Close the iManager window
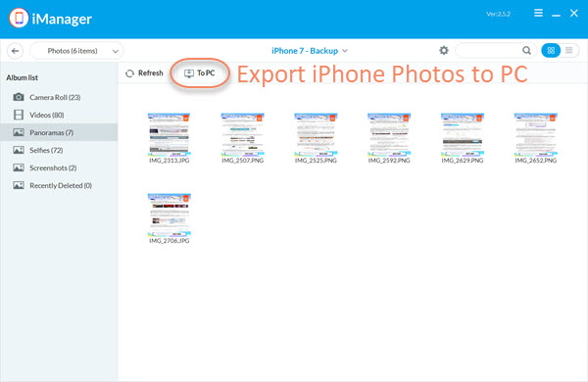The image size is (588, 382). [573, 13]
